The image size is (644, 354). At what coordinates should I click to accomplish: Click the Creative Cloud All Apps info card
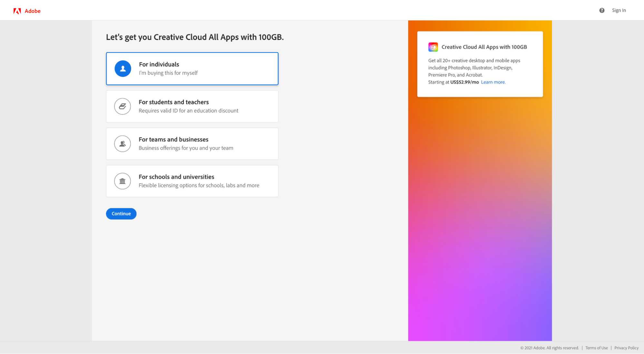pyautogui.click(x=480, y=64)
